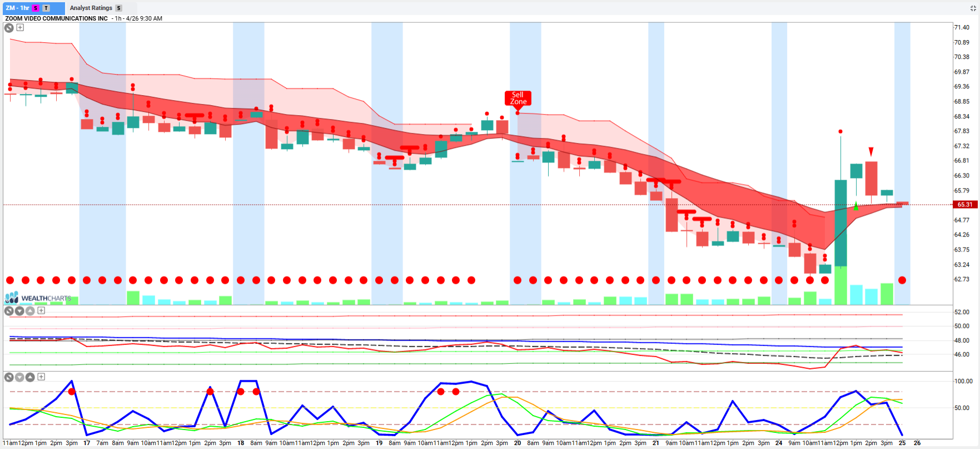Click the red Sell Zone label
The height and width of the screenshot is (449, 980).
pos(518,98)
